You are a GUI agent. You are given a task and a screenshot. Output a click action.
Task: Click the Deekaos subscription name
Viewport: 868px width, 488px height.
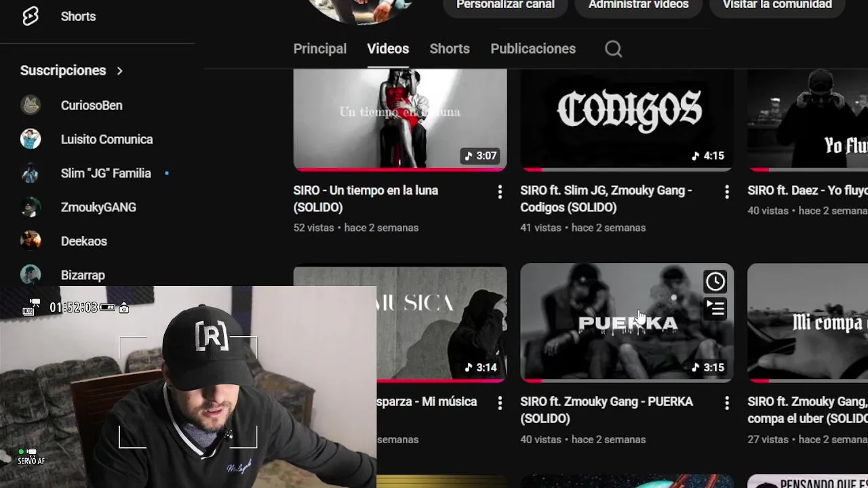84,241
